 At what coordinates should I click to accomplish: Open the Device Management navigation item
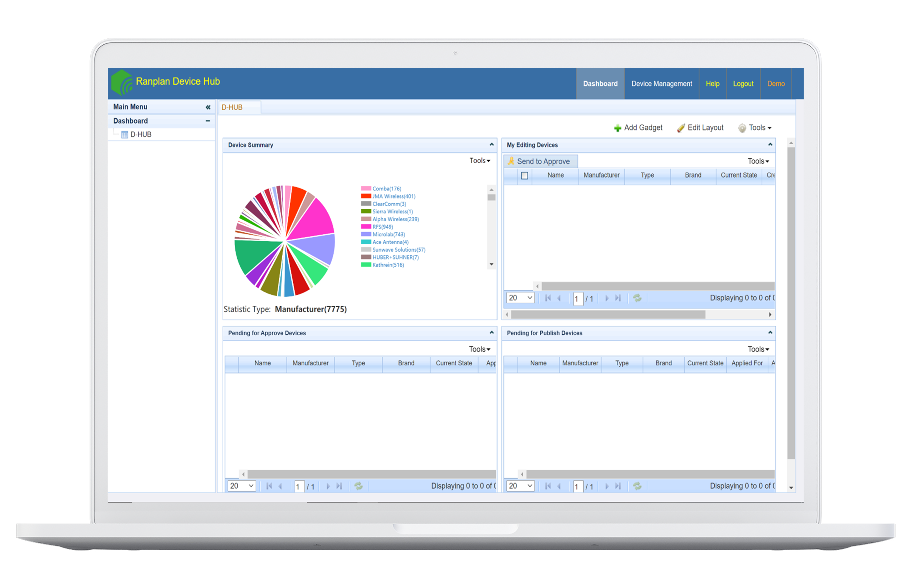[662, 84]
